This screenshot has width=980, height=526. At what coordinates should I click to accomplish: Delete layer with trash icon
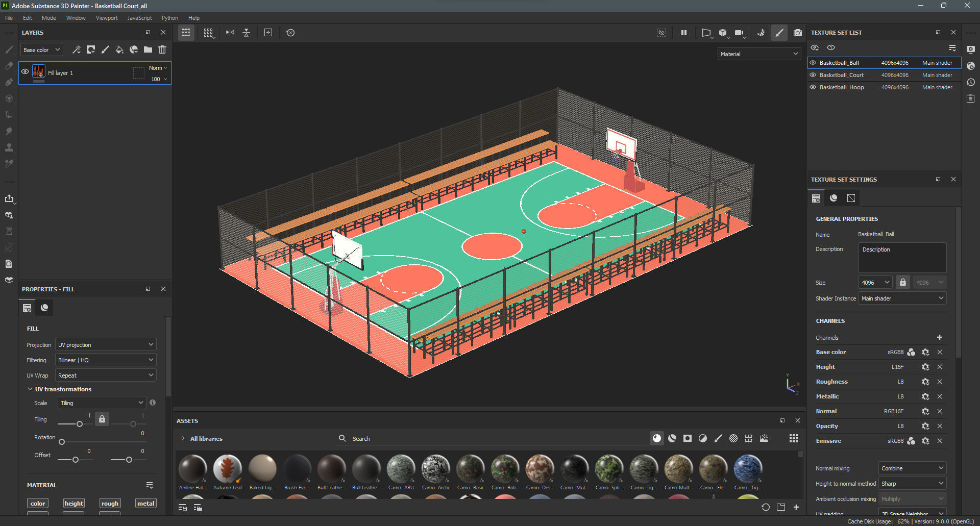162,49
